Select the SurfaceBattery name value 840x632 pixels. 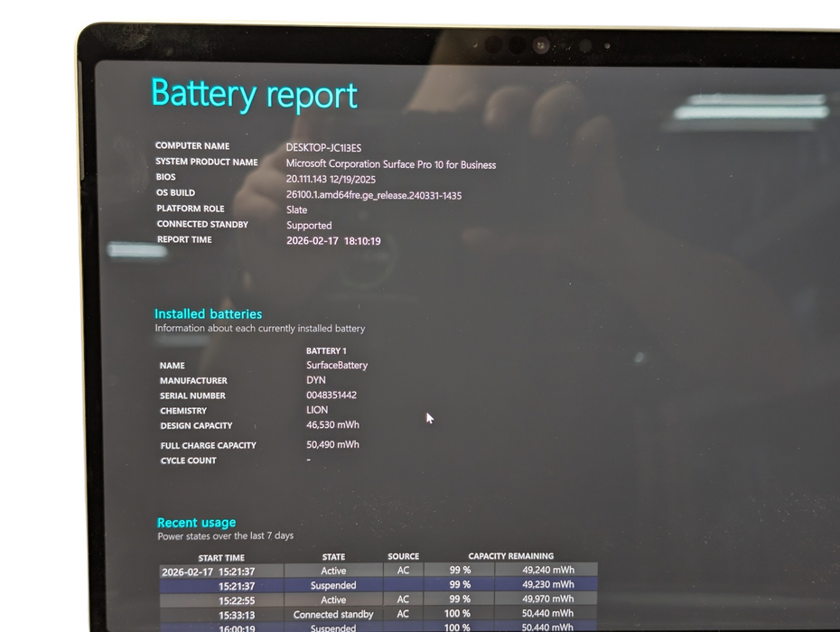[x=336, y=365]
